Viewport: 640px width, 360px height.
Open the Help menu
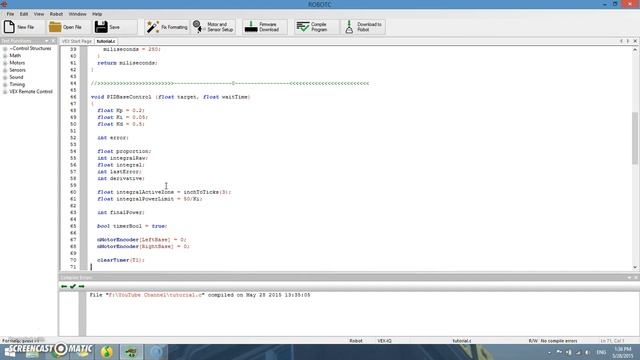(x=97, y=14)
